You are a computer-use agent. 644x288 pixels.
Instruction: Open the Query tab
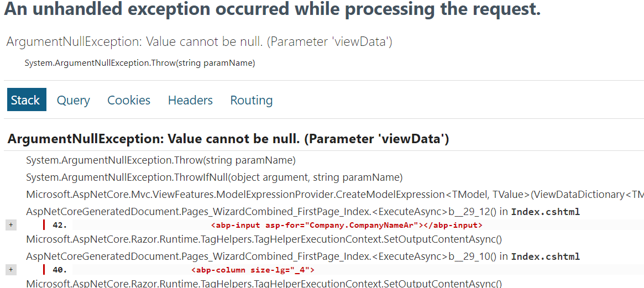coord(74,100)
